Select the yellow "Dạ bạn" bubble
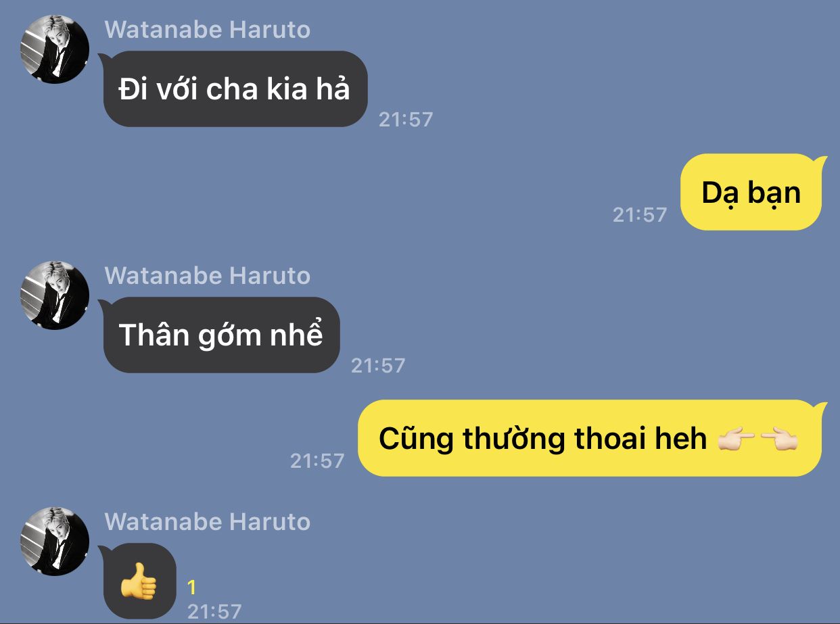Screen dimensions: 840x624 click(x=751, y=192)
